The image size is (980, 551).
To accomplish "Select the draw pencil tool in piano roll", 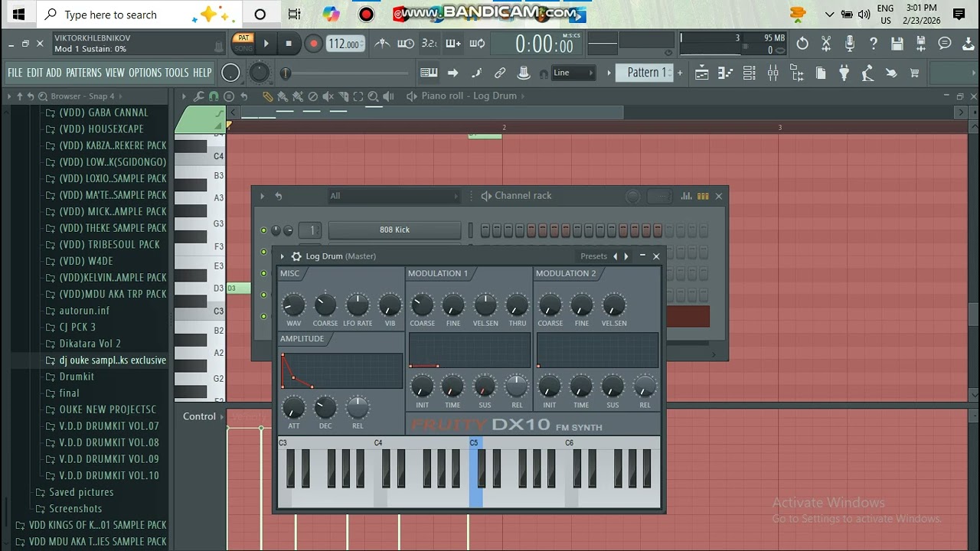I will click(x=267, y=96).
